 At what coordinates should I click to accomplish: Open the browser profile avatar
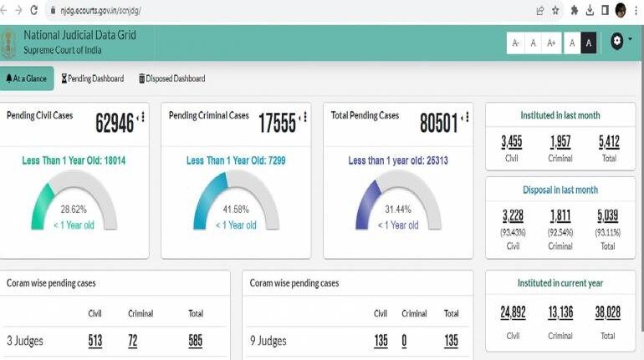pyautogui.click(x=621, y=10)
